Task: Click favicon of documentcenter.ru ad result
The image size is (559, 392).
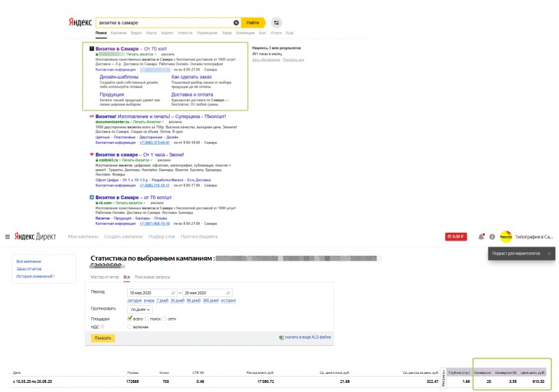Action: [92, 116]
